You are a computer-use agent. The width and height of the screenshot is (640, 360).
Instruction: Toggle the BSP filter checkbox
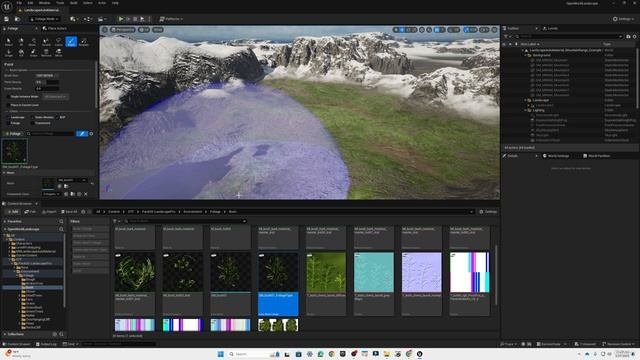[57, 117]
